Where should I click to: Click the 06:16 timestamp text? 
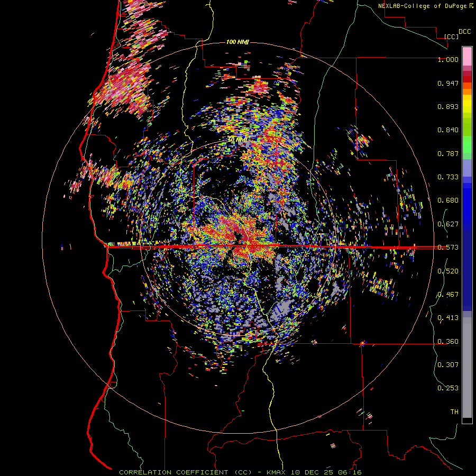(x=350, y=472)
